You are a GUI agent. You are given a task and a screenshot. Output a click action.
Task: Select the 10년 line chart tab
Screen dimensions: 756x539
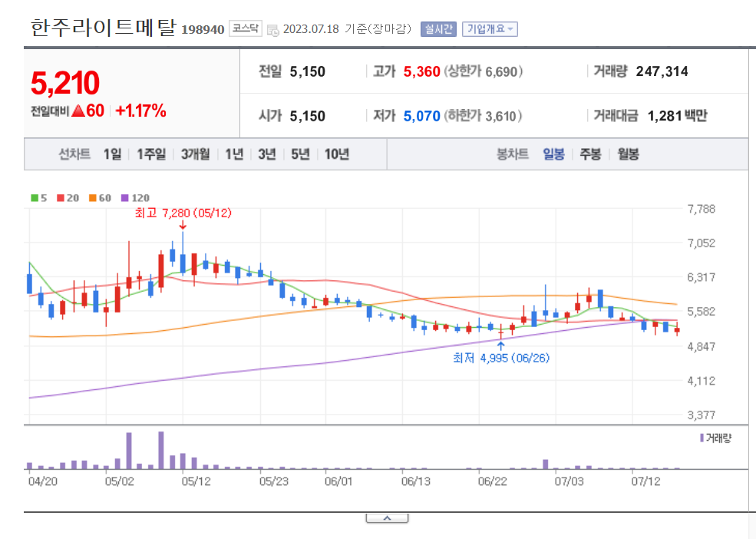coord(336,154)
